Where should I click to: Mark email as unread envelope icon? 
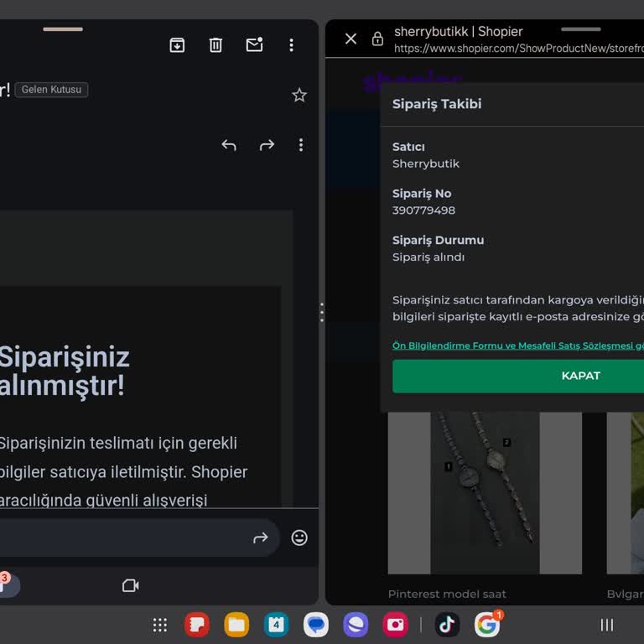tap(255, 44)
